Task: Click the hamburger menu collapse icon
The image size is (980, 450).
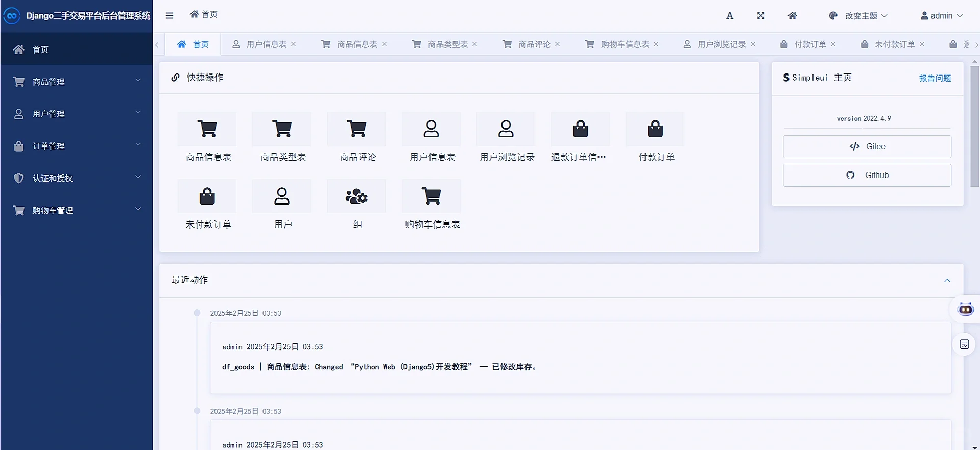Action: coord(170,15)
